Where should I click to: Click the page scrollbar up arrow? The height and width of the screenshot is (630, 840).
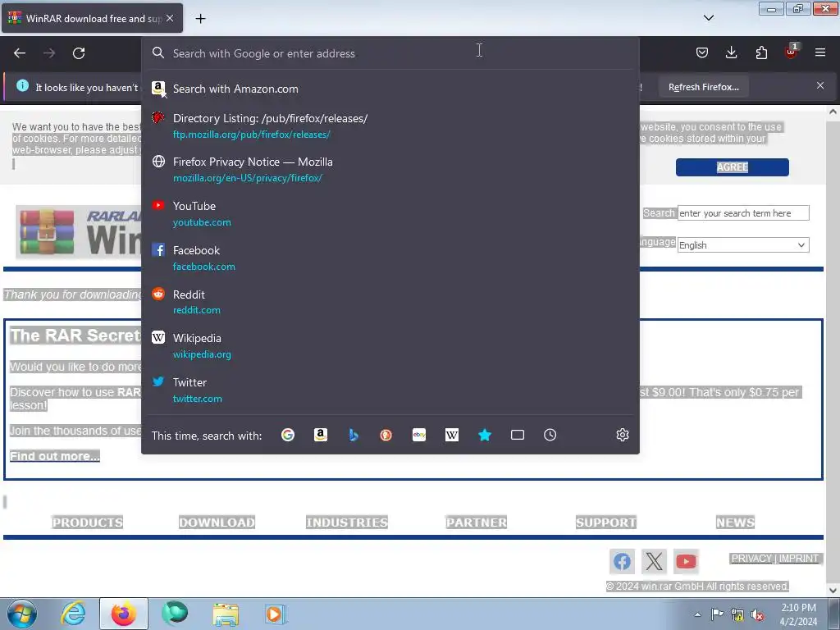pyautogui.click(x=833, y=112)
